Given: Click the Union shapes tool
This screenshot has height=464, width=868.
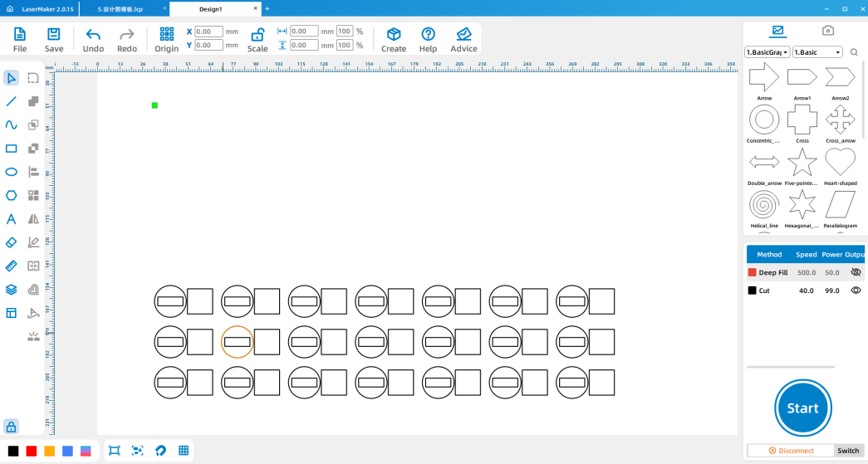Looking at the screenshot, I should click(x=33, y=101).
